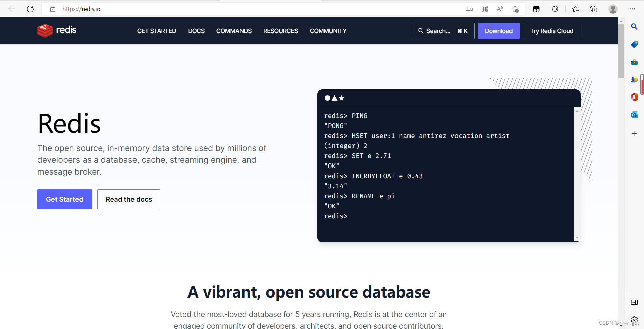
Task: Open sidebar Tools briefcase icon
Action: click(x=634, y=62)
